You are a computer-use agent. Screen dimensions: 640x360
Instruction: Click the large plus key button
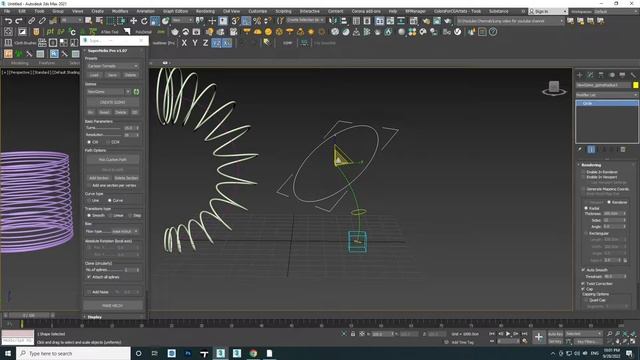coord(539,337)
